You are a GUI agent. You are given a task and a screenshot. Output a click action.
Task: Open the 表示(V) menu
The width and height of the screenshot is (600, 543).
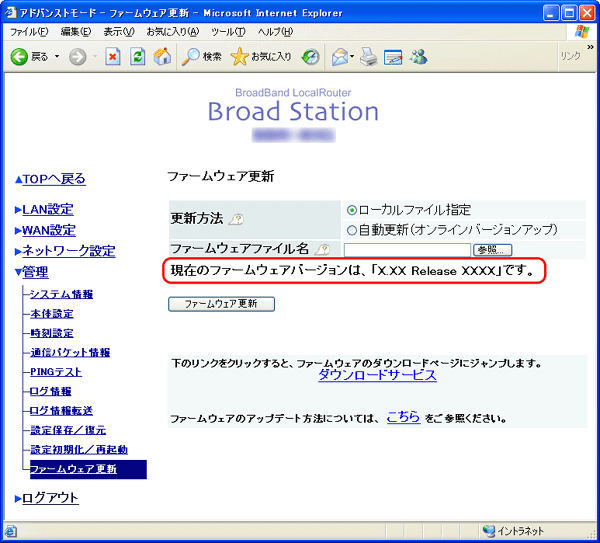[119, 32]
